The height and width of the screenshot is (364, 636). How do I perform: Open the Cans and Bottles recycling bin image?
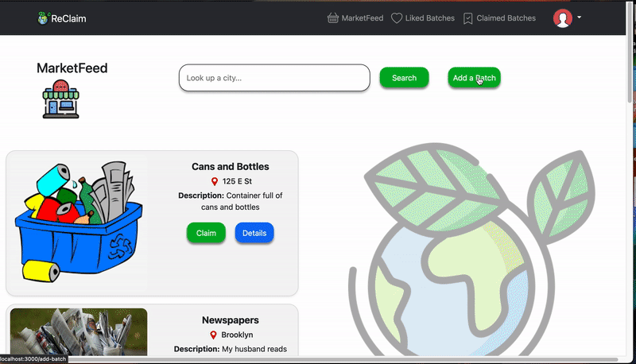coord(79,222)
